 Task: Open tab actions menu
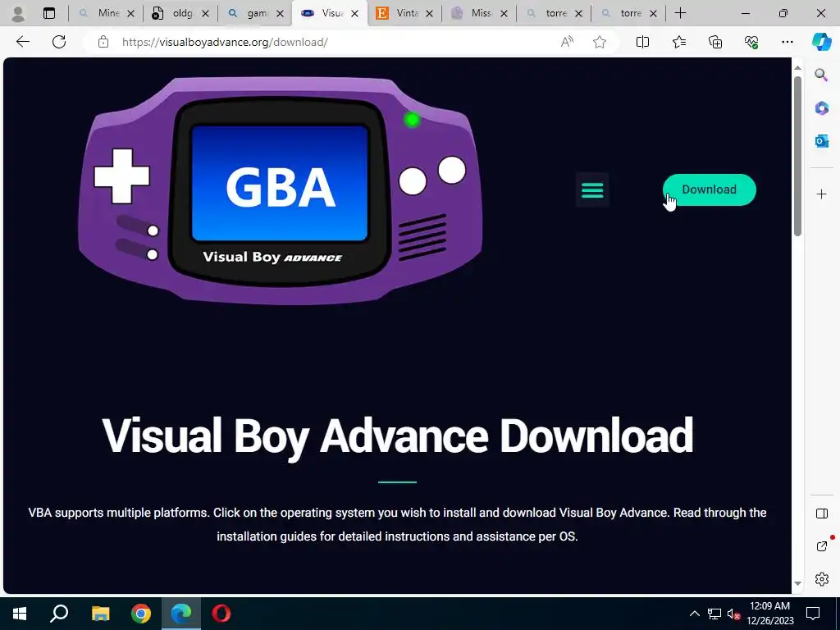49,13
